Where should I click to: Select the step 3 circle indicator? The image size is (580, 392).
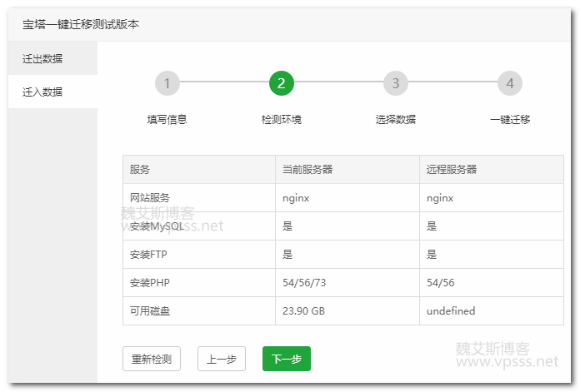click(x=396, y=83)
